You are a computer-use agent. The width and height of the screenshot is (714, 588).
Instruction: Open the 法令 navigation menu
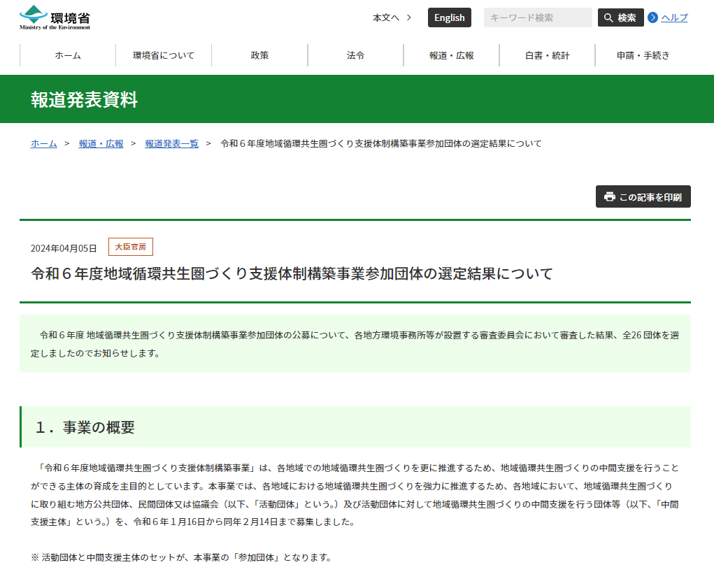click(355, 55)
